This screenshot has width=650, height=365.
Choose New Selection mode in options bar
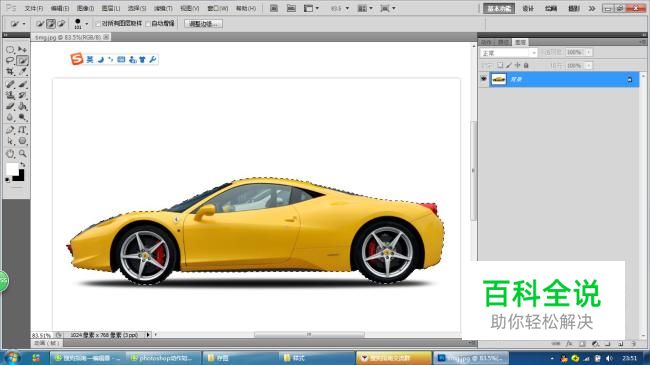pyautogui.click(x=40, y=24)
